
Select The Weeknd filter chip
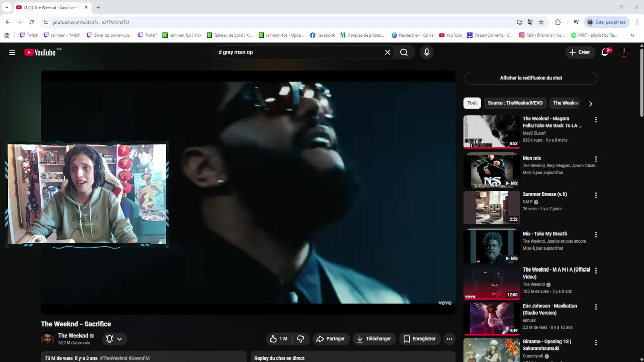(566, 103)
